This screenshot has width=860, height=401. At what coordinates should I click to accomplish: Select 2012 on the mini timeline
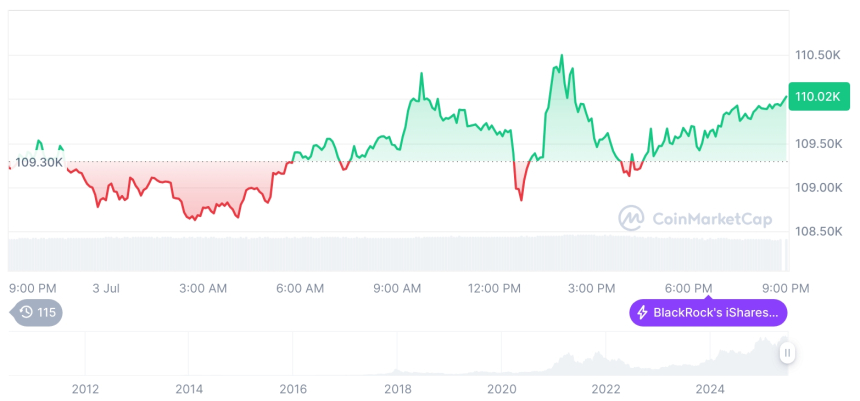(85, 388)
